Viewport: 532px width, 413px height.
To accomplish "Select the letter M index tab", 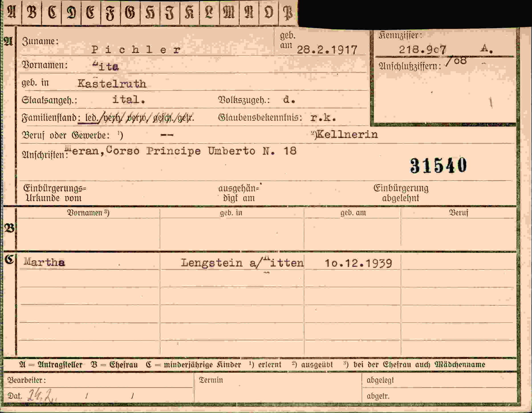I will click(229, 12).
